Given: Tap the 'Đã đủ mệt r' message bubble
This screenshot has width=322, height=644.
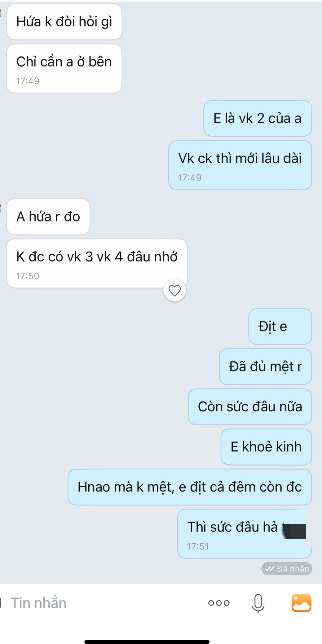Looking at the screenshot, I should (265, 366).
